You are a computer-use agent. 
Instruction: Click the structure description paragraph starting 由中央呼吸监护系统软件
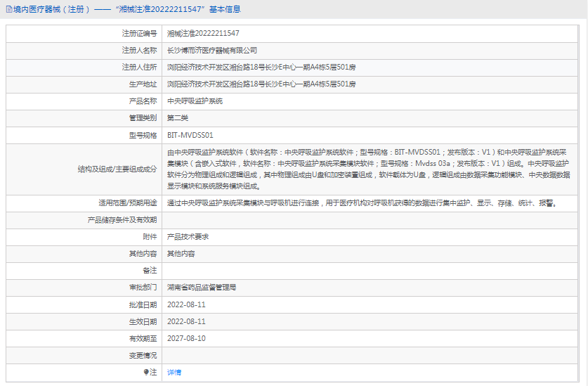369,169
